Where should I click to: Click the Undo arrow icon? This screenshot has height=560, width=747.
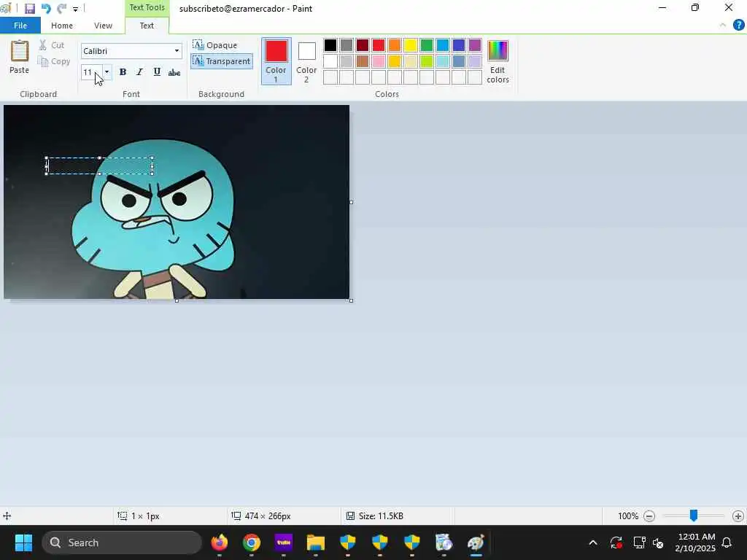coord(46,9)
